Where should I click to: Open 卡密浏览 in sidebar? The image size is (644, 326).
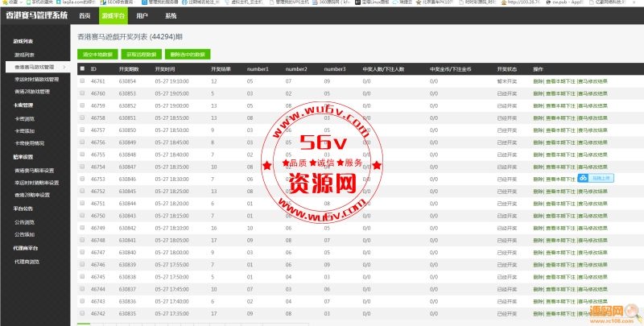click(25, 118)
